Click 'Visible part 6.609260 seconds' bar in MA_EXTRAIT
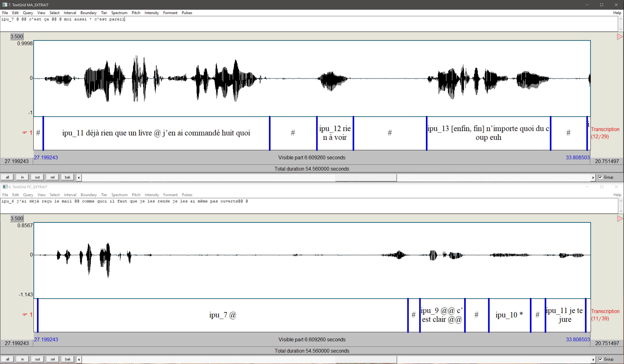This screenshot has height=364, width=624. tap(312, 158)
